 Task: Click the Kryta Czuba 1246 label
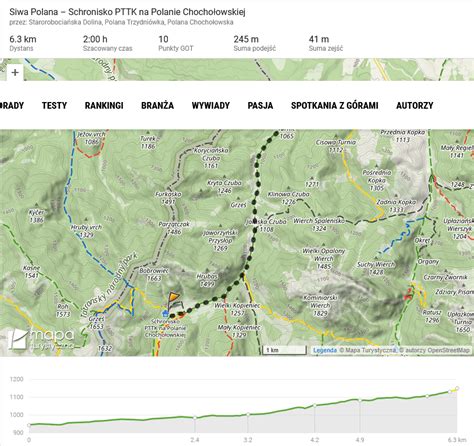point(224,187)
